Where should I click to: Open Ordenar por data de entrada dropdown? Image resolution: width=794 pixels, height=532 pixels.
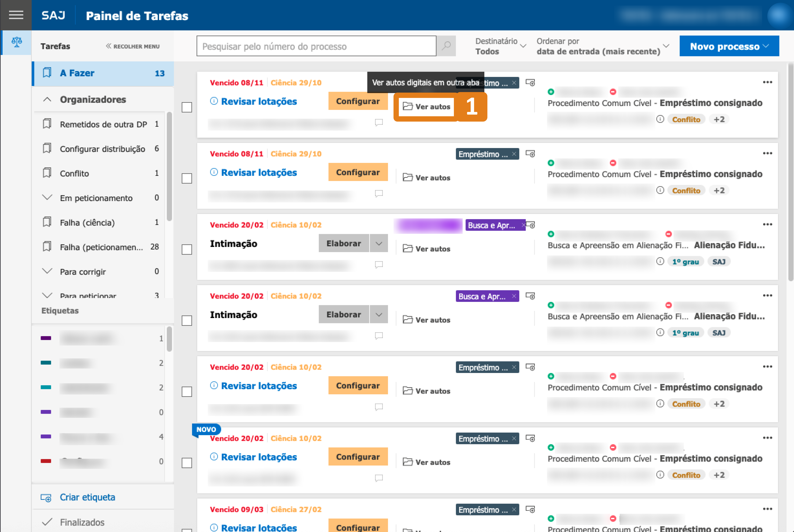(x=603, y=46)
